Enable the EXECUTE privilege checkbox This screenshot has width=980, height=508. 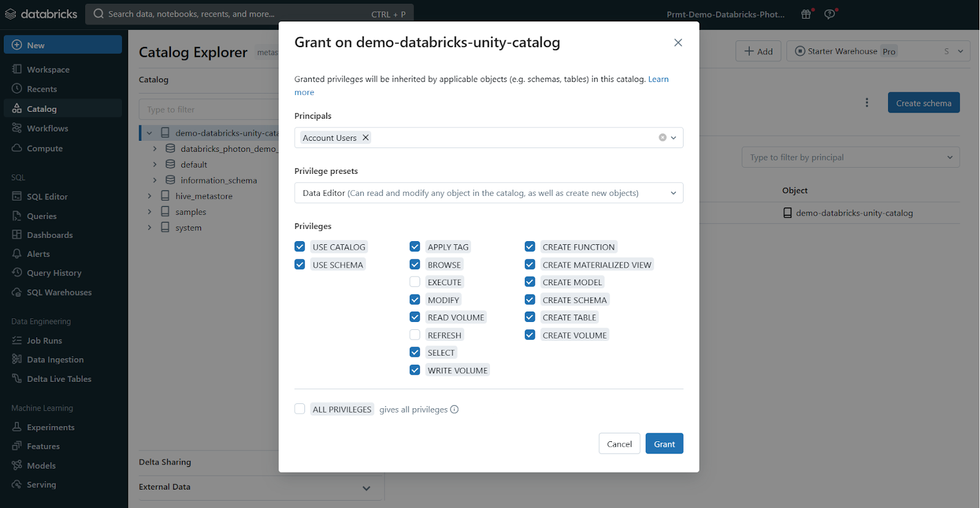pyautogui.click(x=415, y=282)
